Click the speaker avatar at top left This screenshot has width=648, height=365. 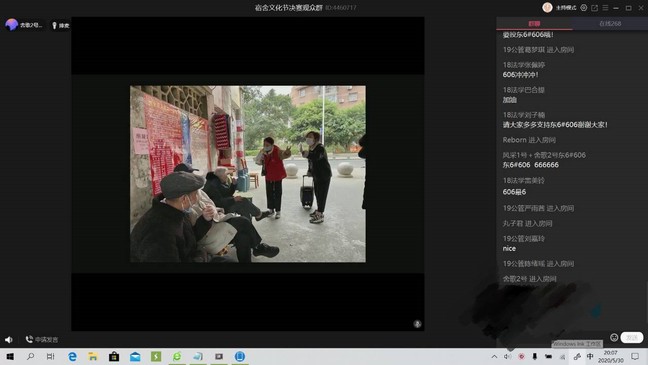[12, 25]
